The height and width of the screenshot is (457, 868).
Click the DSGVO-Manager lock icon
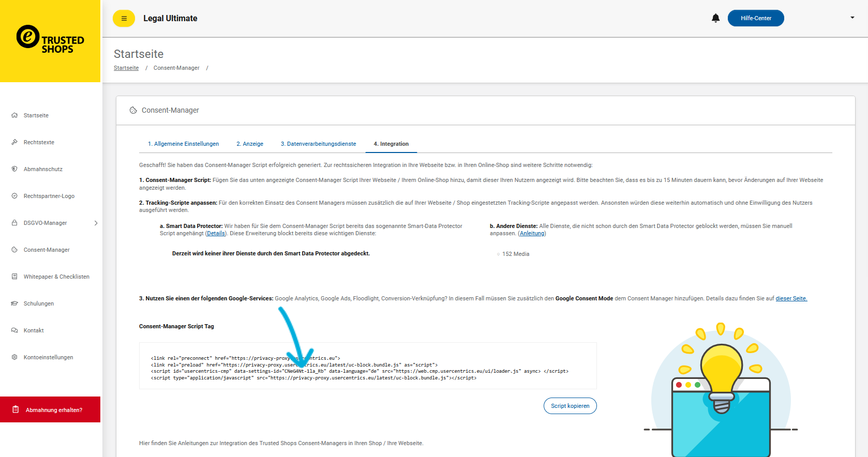click(14, 223)
